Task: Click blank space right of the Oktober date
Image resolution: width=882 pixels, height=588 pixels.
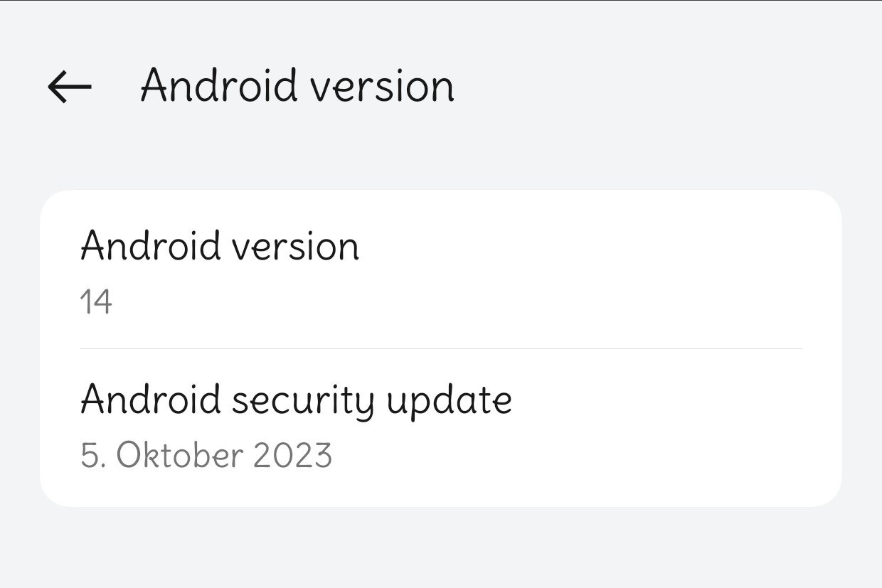Action: (569, 455)
